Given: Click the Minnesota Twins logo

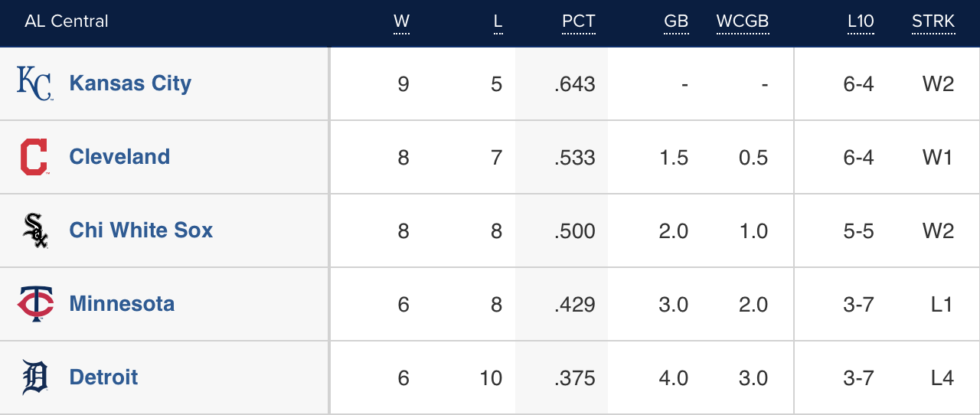Looking at the screenshot, I should pyautogui.click(x=35, y=304).
